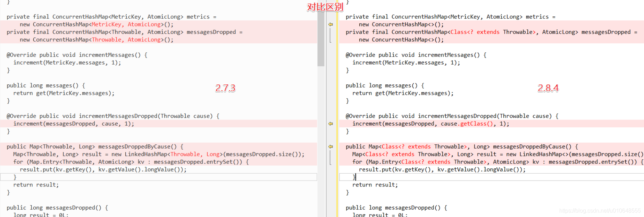Click 'increment(messagesDropped, cause, 1);' in the left pane
This screenshot has width=644, height=217.
click(74, 124)
